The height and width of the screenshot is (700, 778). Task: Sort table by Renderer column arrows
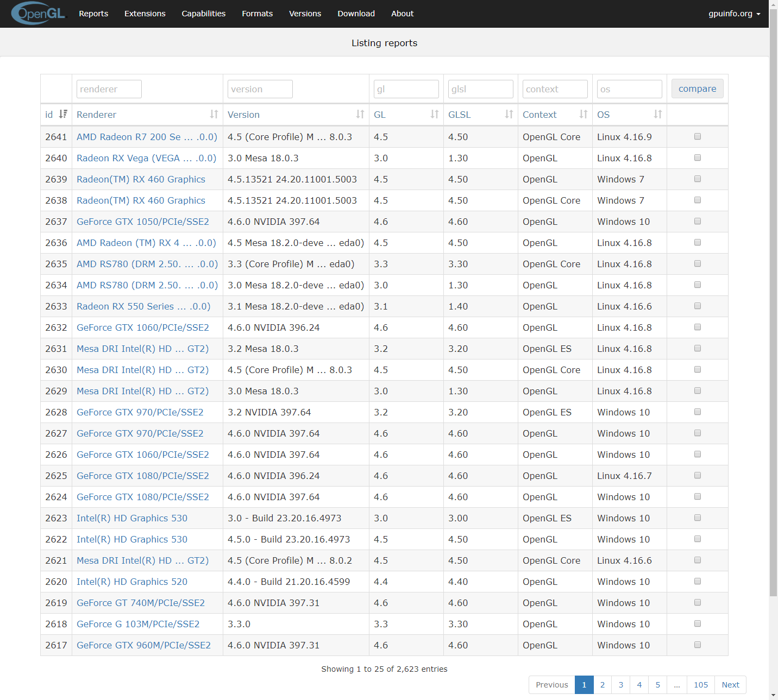[x=214, y=114]
